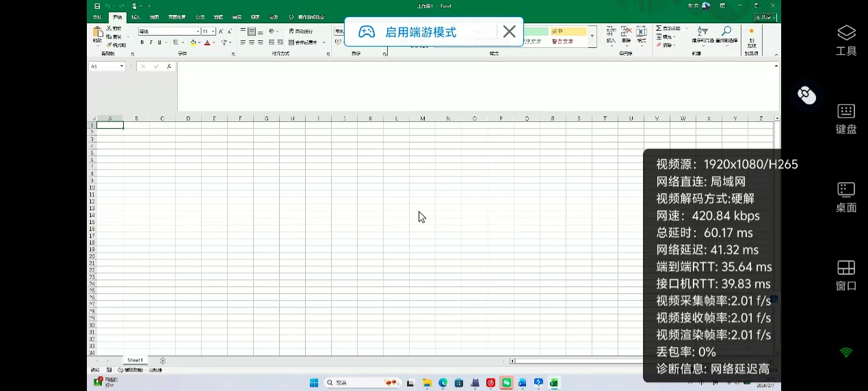Image resolution: width=868 pixels, height=391 pixels.
Task: Align cell content to top
Action: tap(244, 31)
